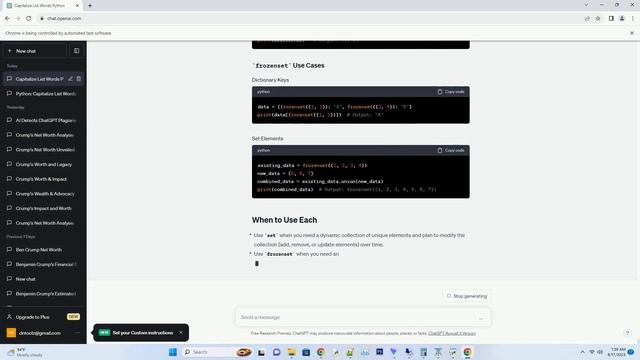This screenshot has height=360, width=640.
Task: Open the Chrome three-dot menu
Action: pyautogui.click(x=633, y=18)
